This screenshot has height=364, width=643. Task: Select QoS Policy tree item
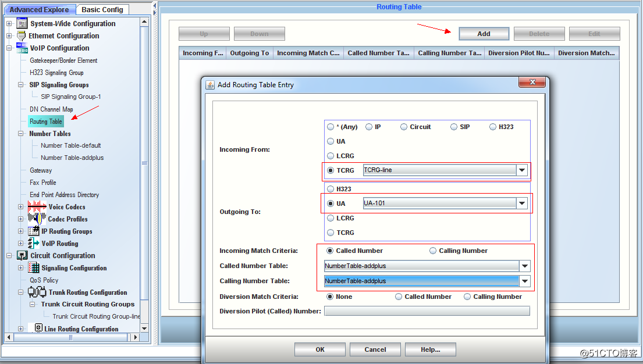[x=44, y=280]
